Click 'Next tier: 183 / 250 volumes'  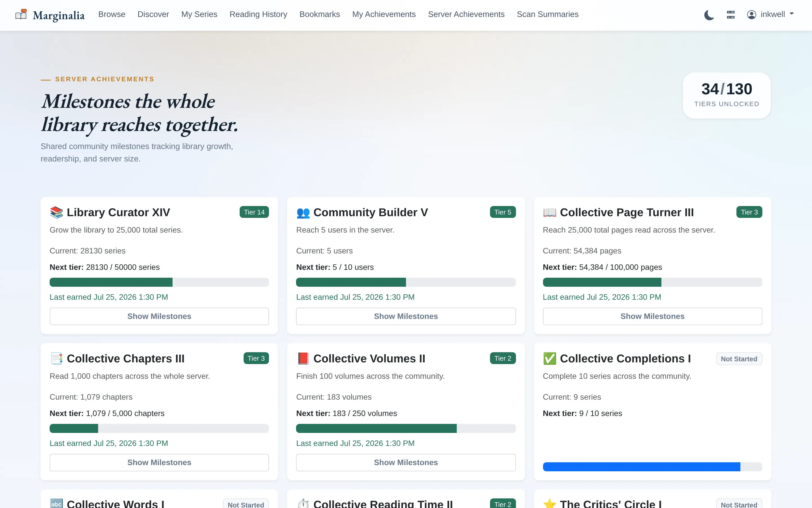[347, 413]
